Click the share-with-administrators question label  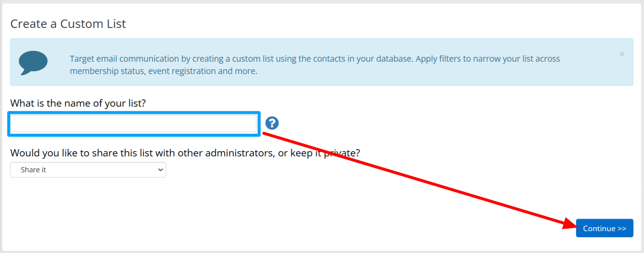tap(185, 153)
